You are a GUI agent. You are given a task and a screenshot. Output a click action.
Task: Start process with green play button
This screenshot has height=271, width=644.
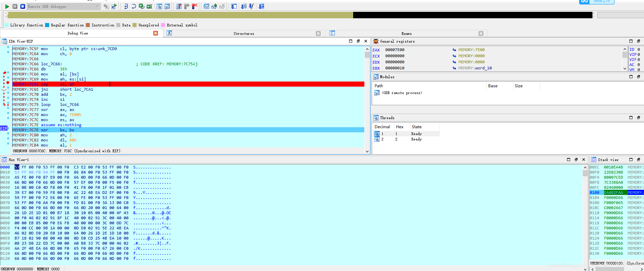[x=7, y=6]
